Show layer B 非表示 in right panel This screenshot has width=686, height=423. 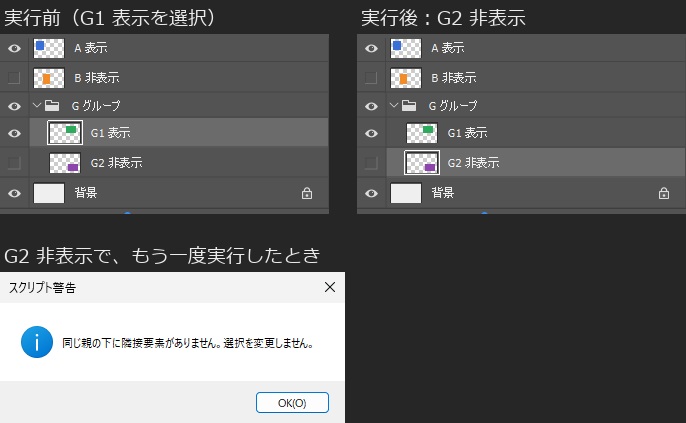click(371, 78)
